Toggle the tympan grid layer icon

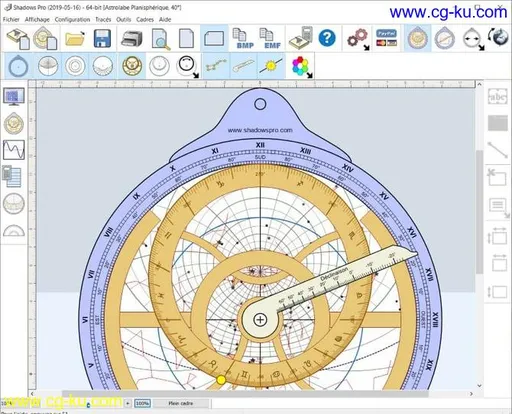click(48, 66)
